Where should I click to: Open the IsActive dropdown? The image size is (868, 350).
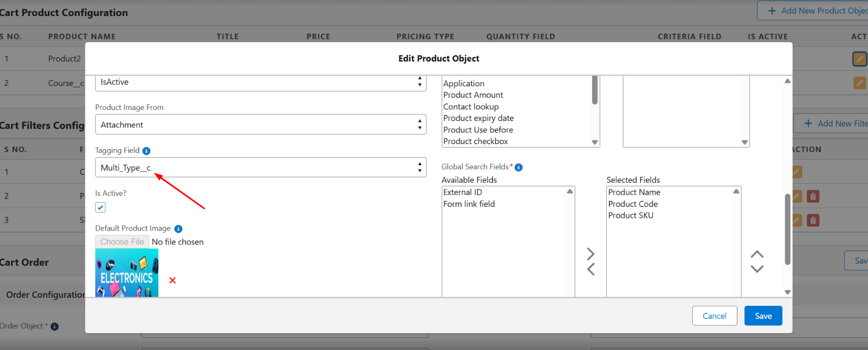coord(260,82)
